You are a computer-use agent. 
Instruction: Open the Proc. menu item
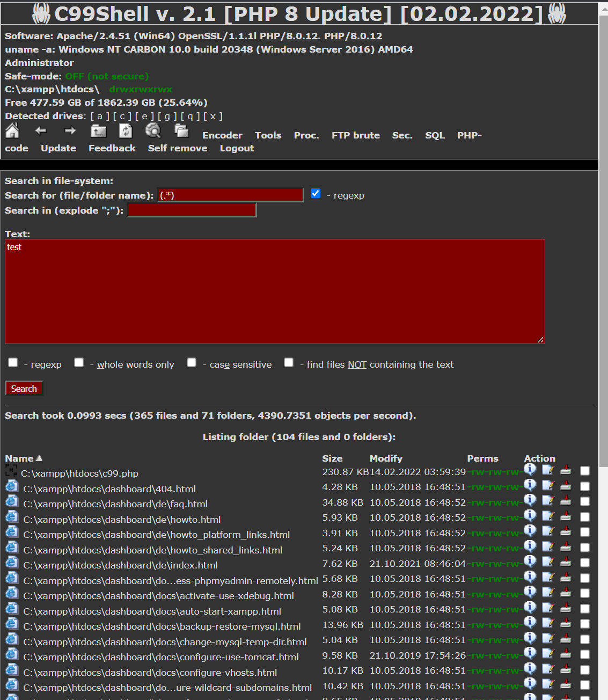pos(306,135)
